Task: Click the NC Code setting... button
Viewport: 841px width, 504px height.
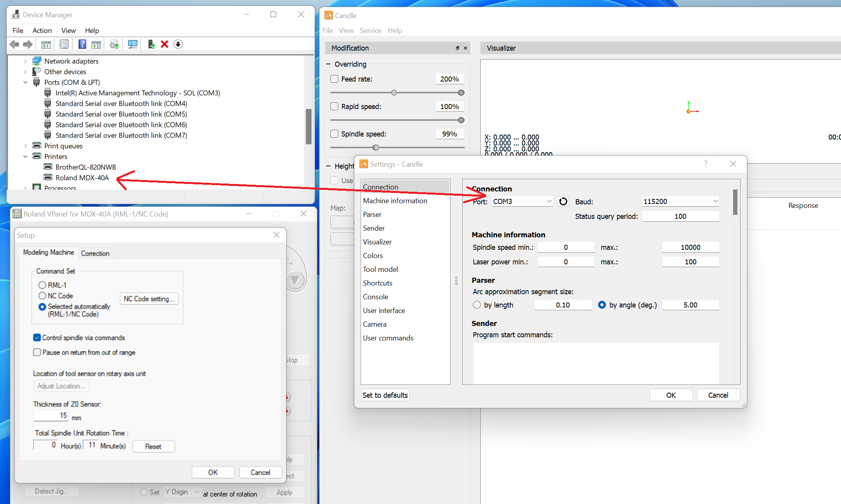Action: click(149, 299)
